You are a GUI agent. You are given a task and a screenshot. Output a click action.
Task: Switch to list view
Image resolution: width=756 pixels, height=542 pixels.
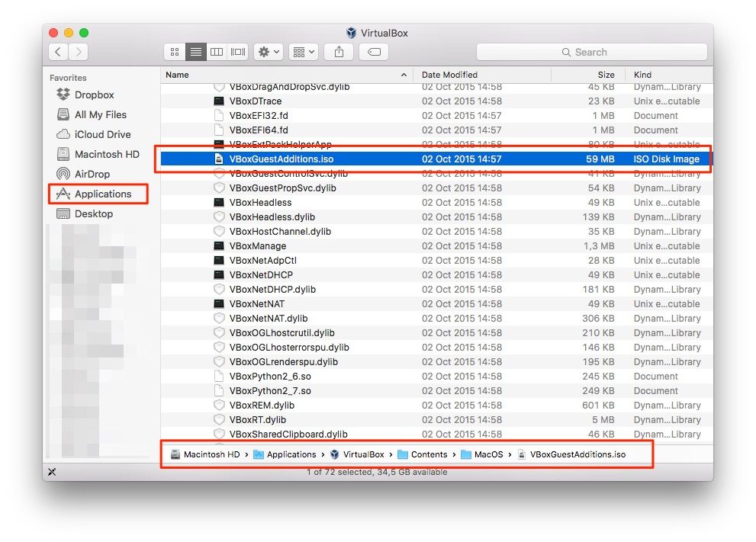coord(196,52)
